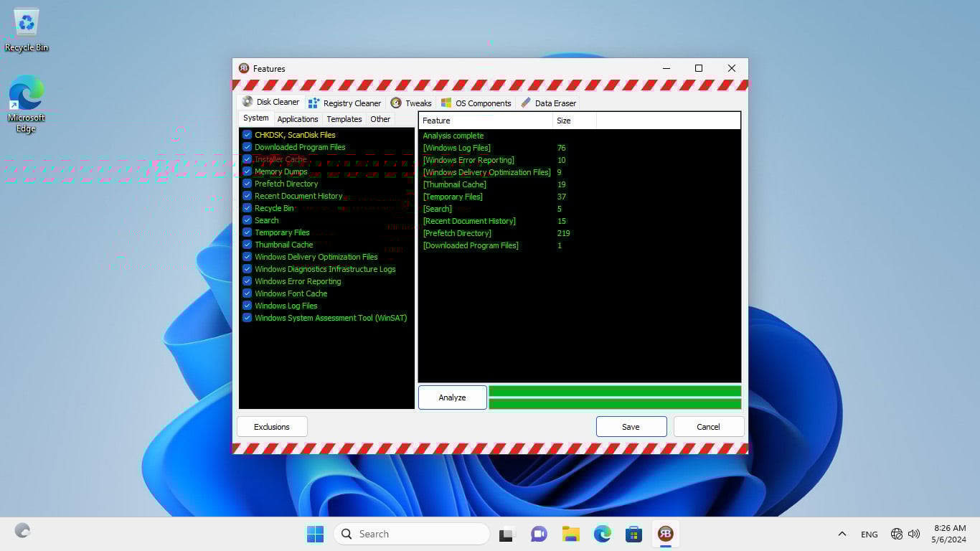Show hidden icons in the system tray
This screenshot has height=551, width=980.
(842, 534)
